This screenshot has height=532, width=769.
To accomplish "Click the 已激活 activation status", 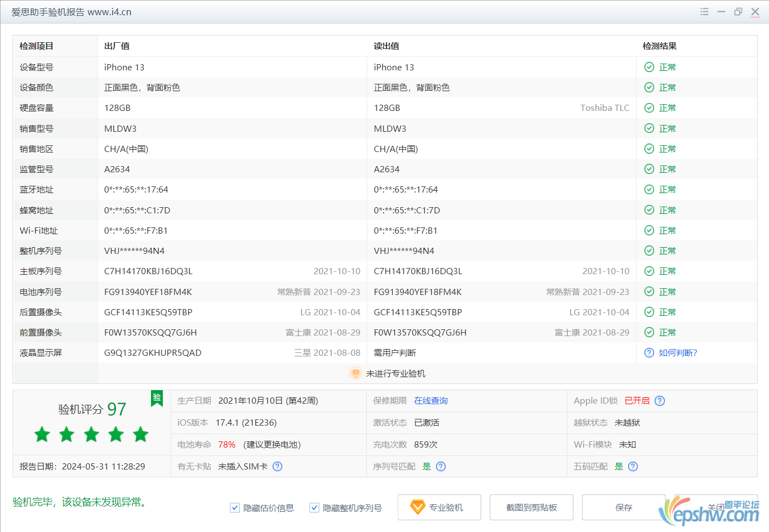I will coord(426,423).
